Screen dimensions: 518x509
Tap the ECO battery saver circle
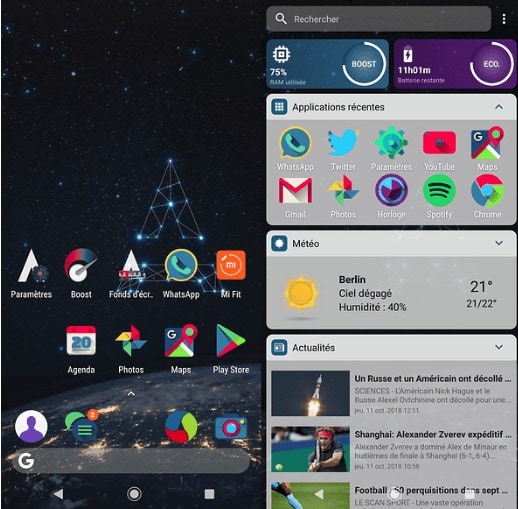tap(492, 64)
